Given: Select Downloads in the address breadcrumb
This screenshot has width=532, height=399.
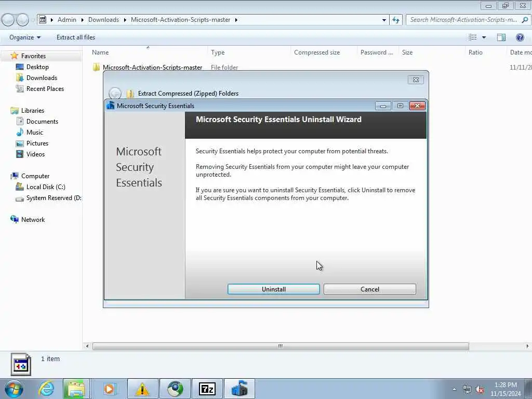Looking at the screenshot, I should [x=103, y=20].
